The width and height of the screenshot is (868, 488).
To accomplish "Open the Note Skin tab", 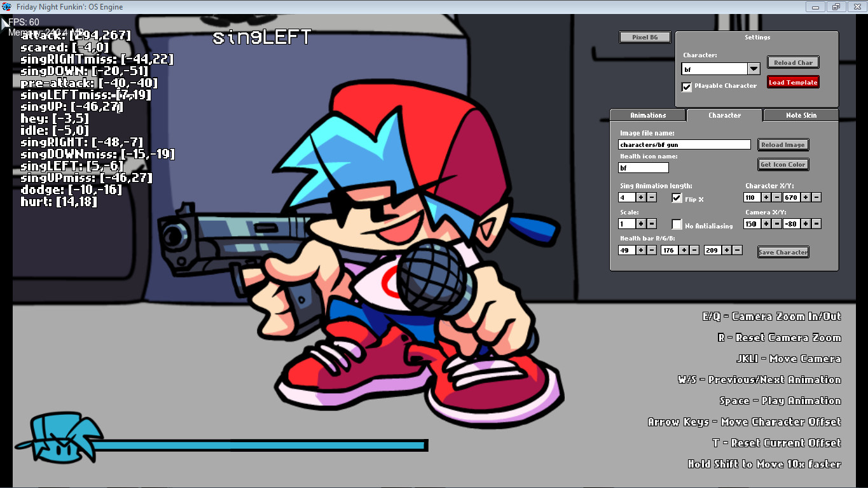I will [801, 115].
